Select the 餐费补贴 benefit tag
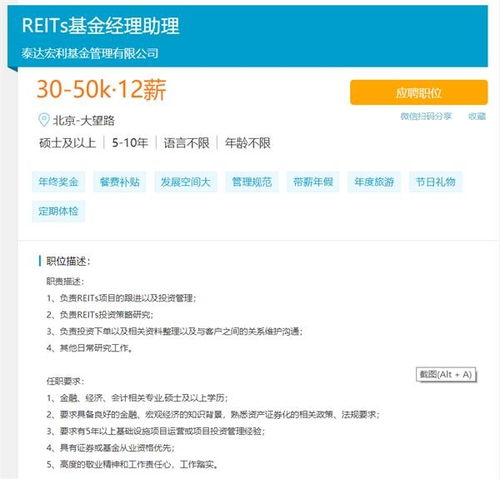This screenshot has width=500, height=479. [x=120, y=182]
